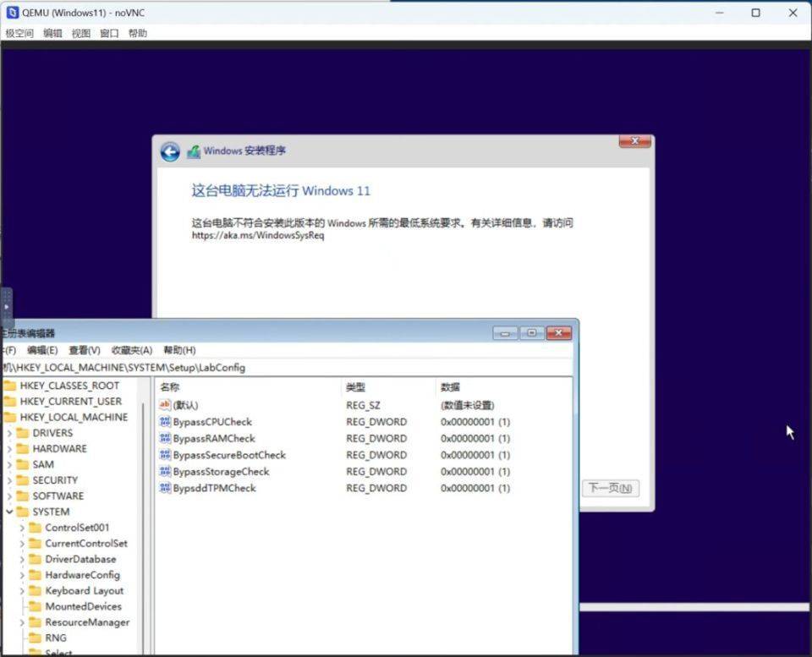Screen dimensions: 812x657
Task: Expand the CurrentControlSet key
Action: [x=22, y=543]
